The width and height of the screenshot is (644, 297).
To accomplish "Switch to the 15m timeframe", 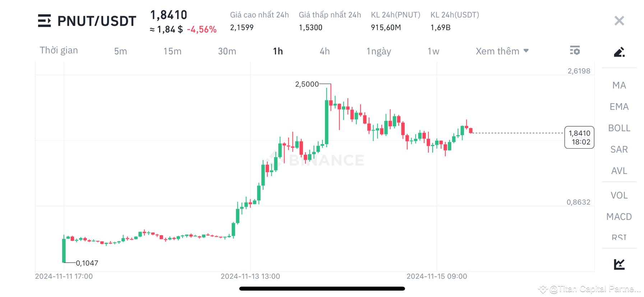I will tap(172, 51).
